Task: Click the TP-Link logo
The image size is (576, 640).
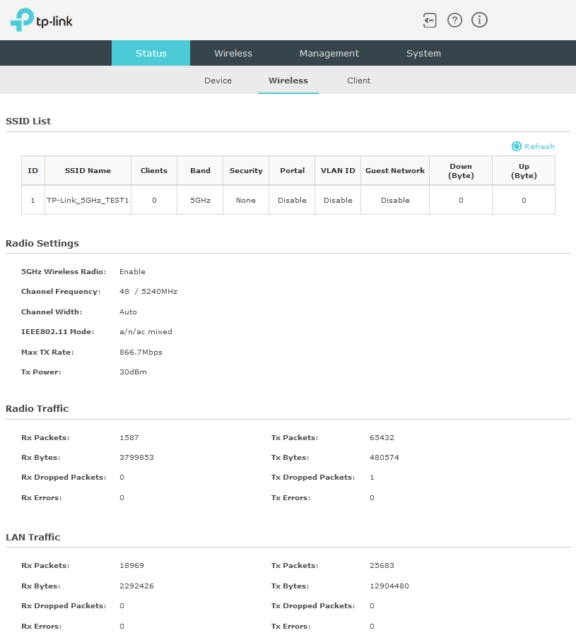Action: coord(41,20)
